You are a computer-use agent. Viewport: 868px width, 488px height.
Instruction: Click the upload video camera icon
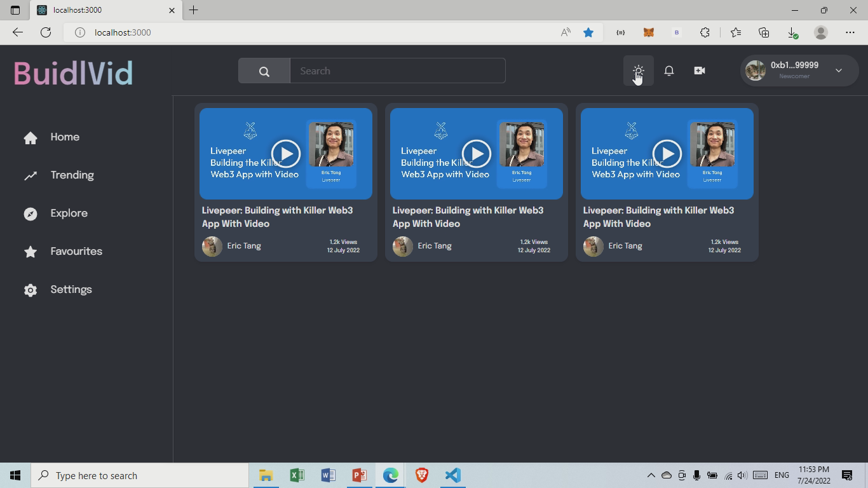click(x=700, y=71)
